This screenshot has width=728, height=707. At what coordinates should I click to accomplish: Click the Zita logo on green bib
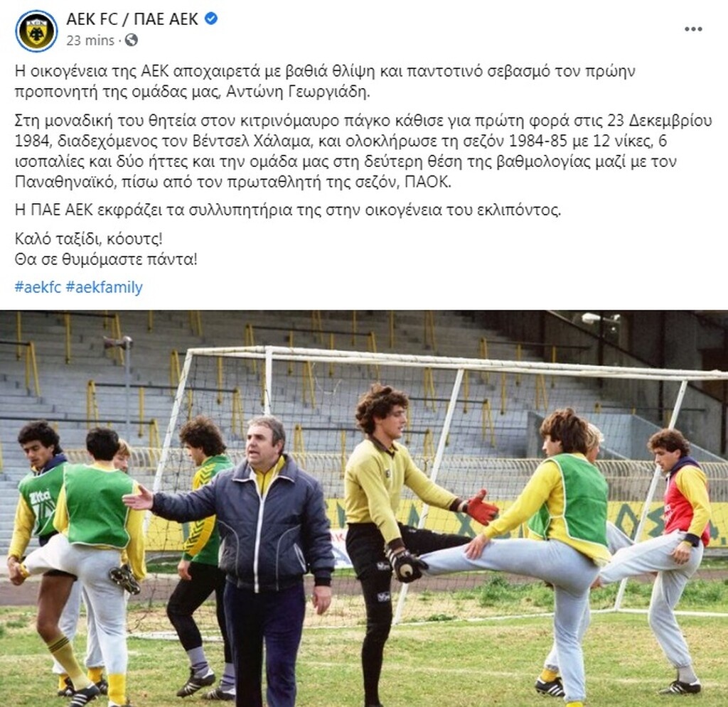tap(40, 500)
